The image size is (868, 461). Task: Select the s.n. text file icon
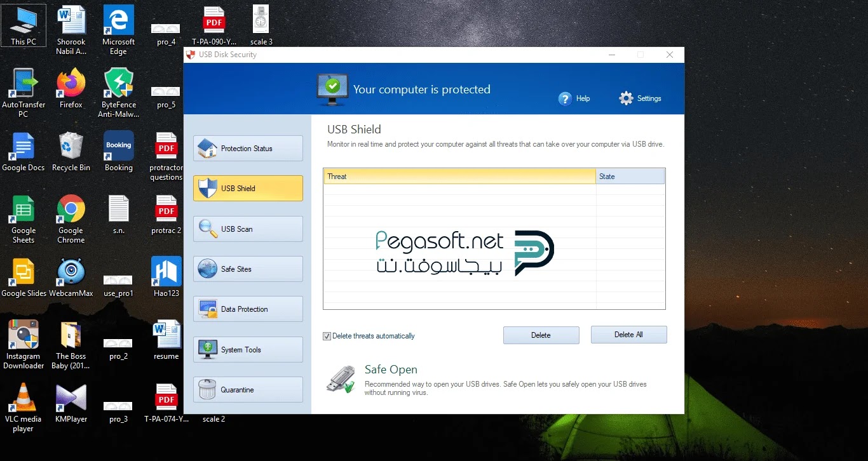(119, 215)
